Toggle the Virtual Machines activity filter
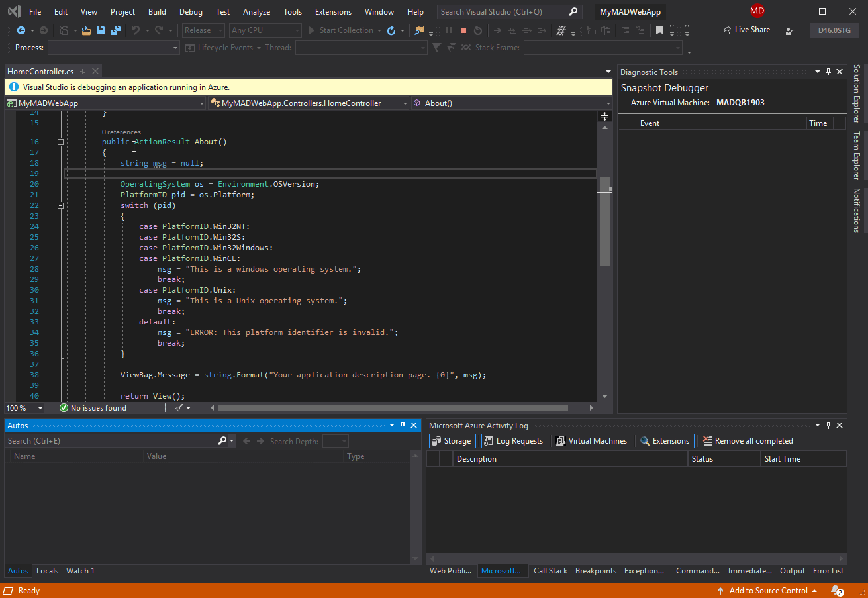 [x=592, y=440]
